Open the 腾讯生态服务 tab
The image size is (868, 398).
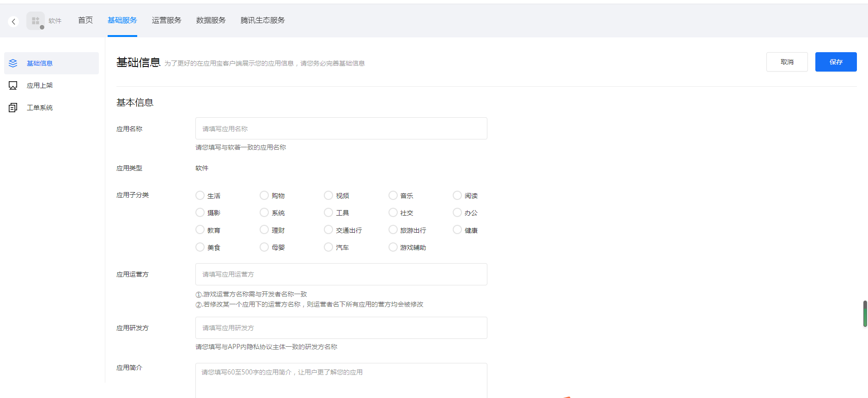[263, 20]
